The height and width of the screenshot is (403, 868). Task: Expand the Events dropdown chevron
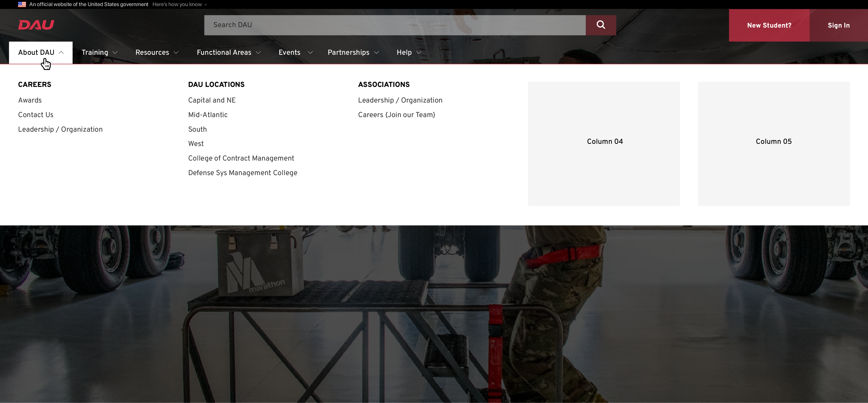click(x=310, y=53)
